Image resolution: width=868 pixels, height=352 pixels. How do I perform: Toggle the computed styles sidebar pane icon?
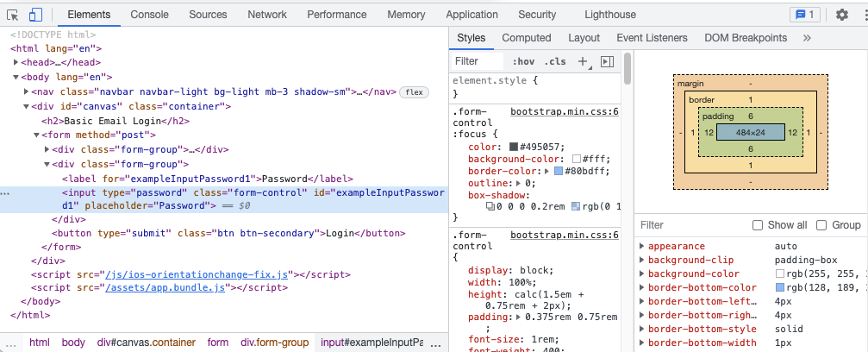click(608, 61)
